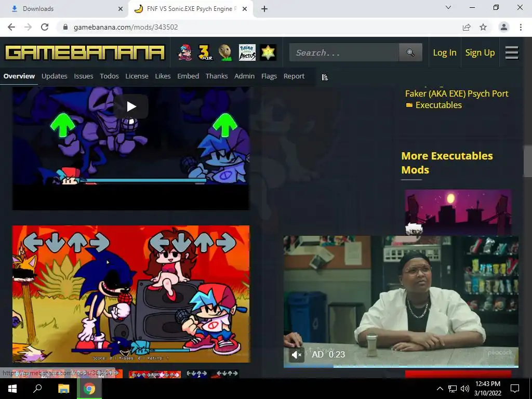Go back to the previous page
532x399 pixels.
pyautogui.click(x=11, y=27)
